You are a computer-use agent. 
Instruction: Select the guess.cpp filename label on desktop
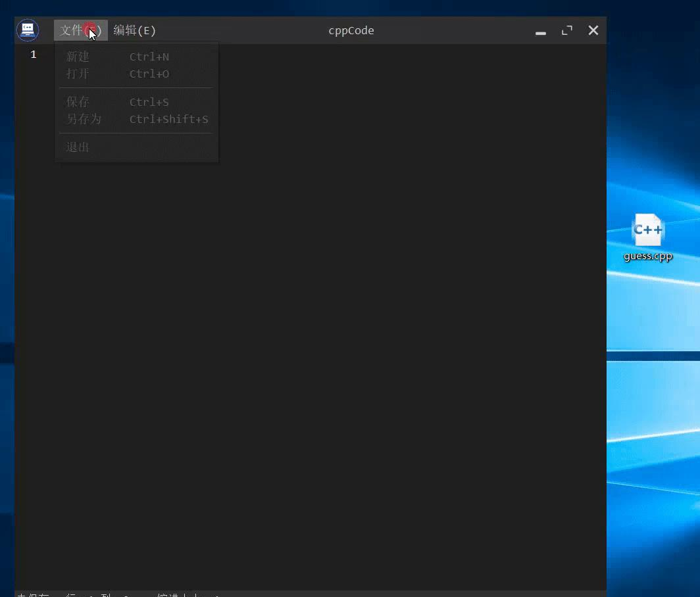click(x=648, y=256)
